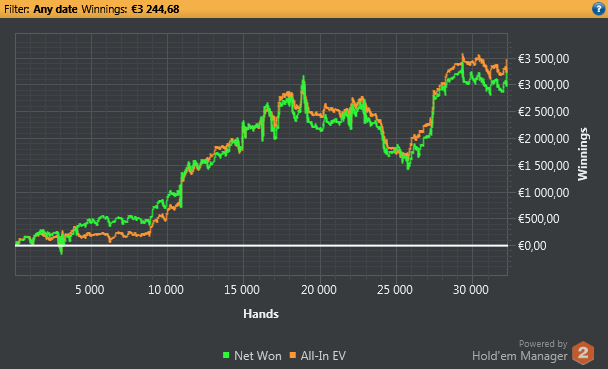Click the €500,00 axis label
This screenshot has width=608, height=369.
[x=538, y=219]
